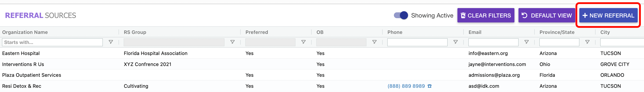This screenshot has width=644, height=92.
Task: Open the RS Group filter funnel icon
Action: (x=232, y=42)
